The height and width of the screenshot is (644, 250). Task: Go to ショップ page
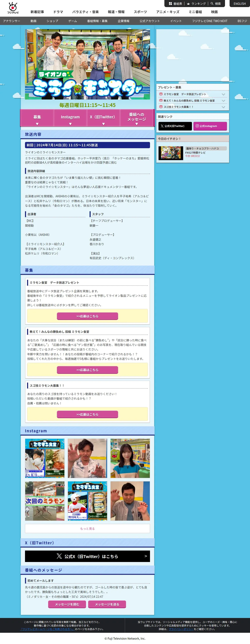[x=52, y=21]
